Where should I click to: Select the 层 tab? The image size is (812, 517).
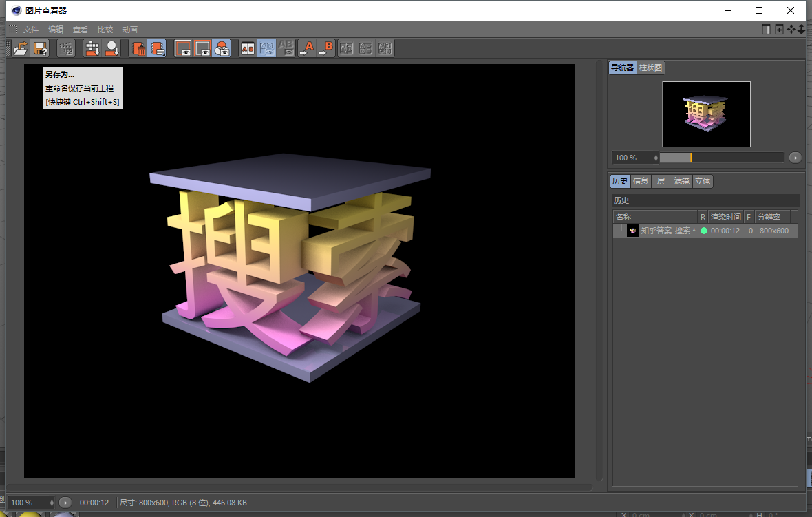click(661, 181)
